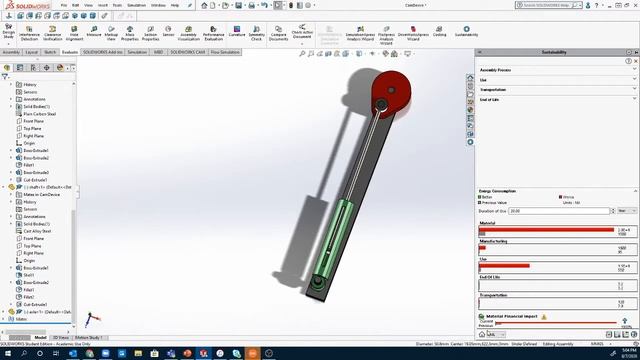The height and width of the screenshot is (360, 640).
Task: Open the Insert menu
Action: click(x=103, y=5)
